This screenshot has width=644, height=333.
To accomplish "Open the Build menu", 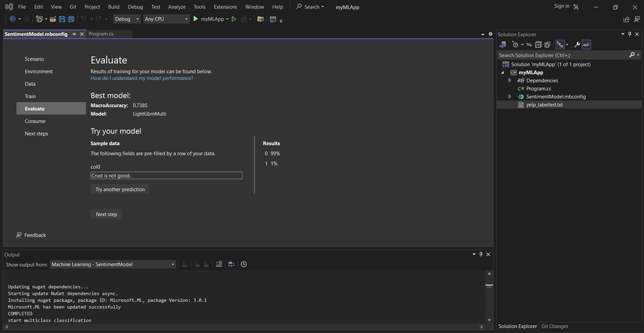I will (x=113, y=7).
